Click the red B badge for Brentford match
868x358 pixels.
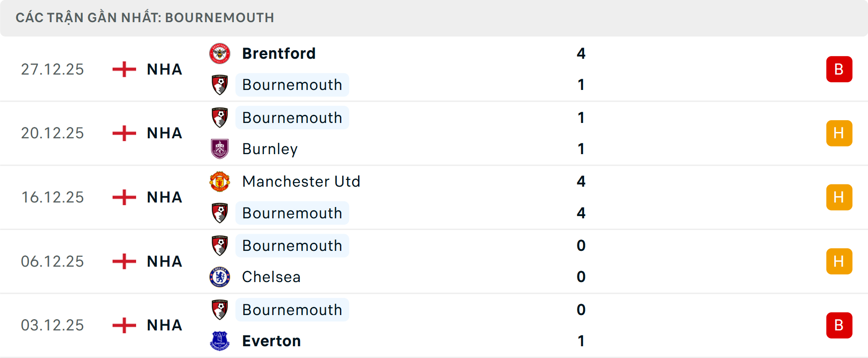pyautogui.click(x=839, y=69)
